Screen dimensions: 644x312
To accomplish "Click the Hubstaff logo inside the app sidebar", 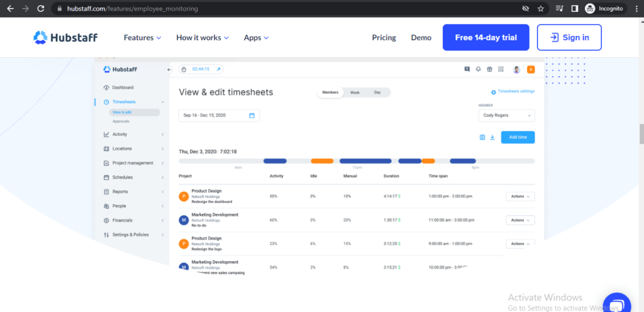I will tap(120, 69).
